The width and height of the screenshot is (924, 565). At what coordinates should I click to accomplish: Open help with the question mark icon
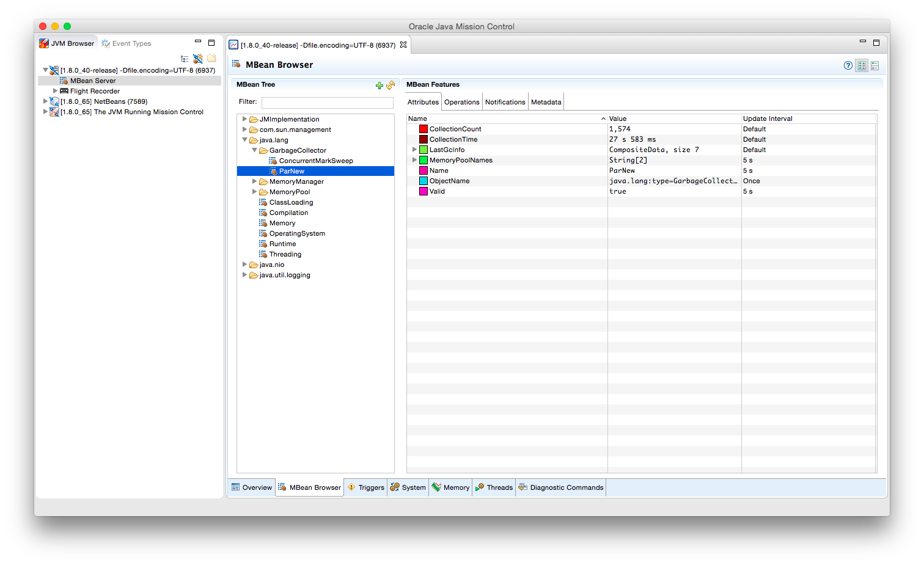coord(848,65)
